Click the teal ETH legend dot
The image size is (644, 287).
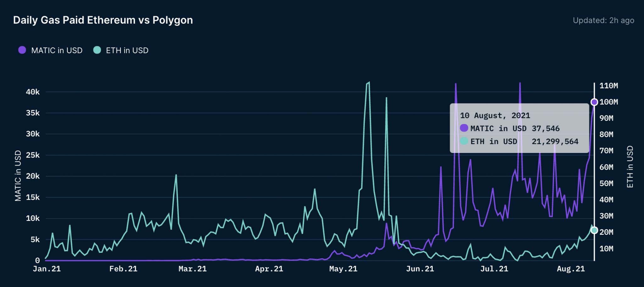pos(97,50)
